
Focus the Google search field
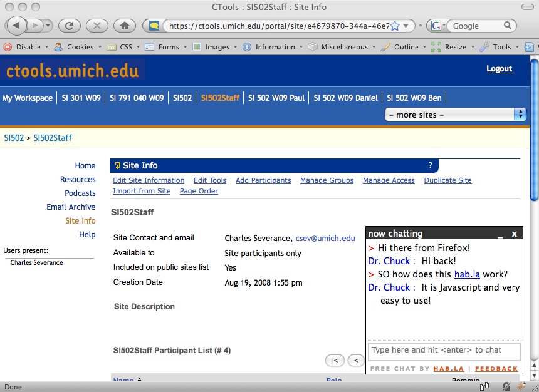tap(477, 26)
